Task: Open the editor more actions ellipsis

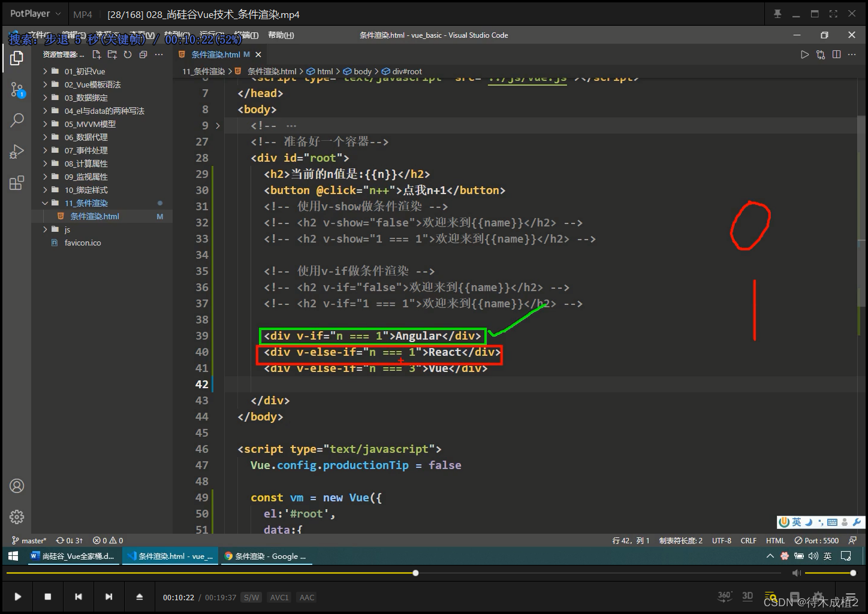Action: pyautogui.click(x=852, y=55)
